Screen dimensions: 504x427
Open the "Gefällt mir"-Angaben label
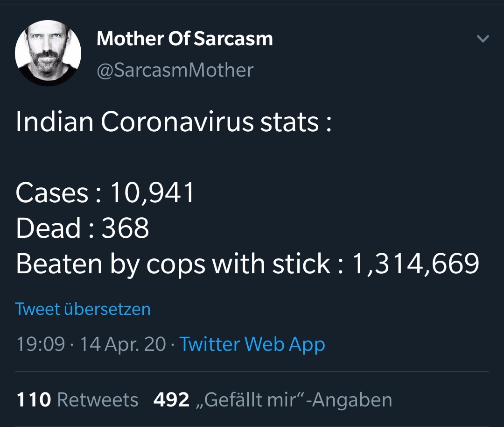293,400
